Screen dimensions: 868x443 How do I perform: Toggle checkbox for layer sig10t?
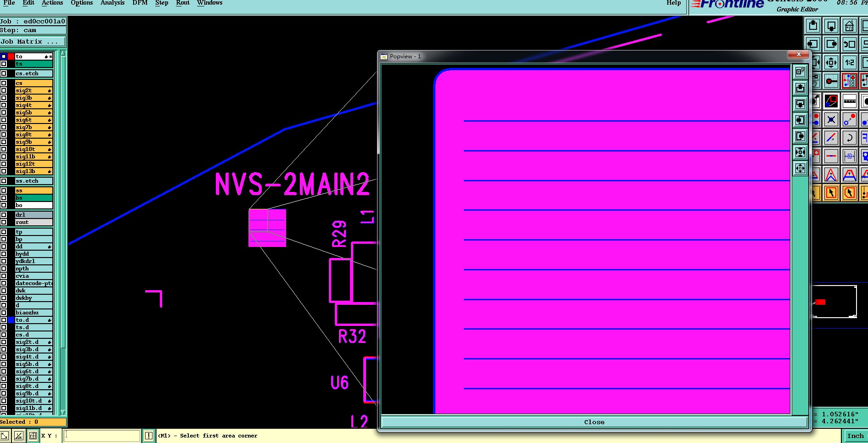coord(4,149)
